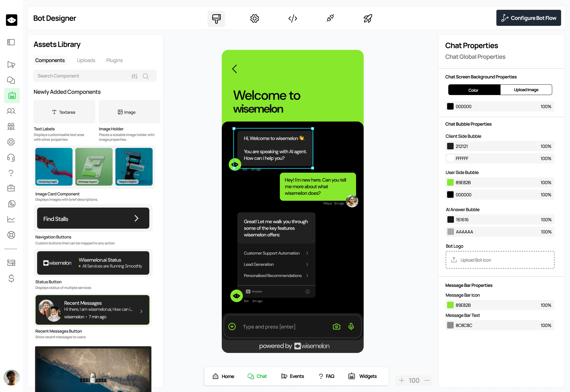This screenshot has width=570, height=392.
Task: Click the Find Stalls chevron arrow
Action: click(136, 218)
